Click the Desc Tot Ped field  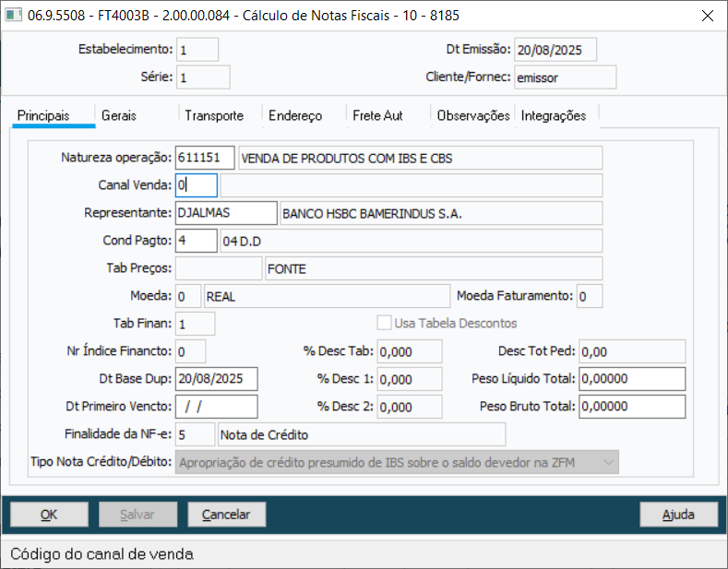(632, 351)
